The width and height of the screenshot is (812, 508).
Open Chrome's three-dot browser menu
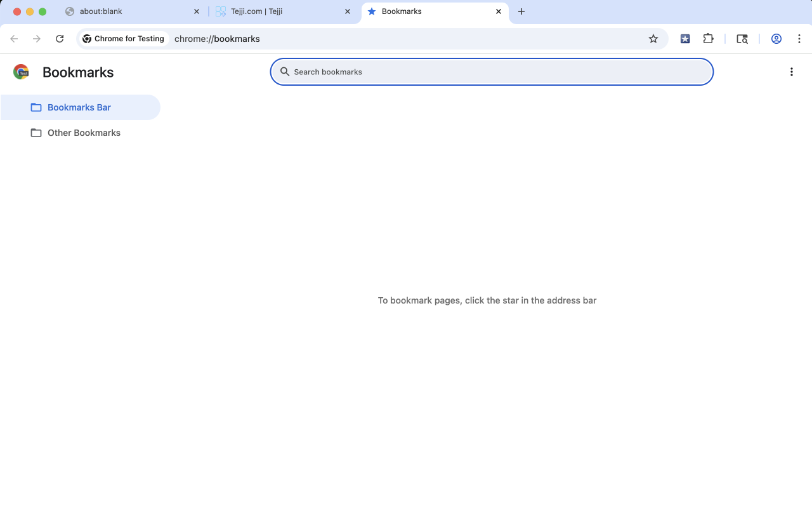[x=799, y=39]
